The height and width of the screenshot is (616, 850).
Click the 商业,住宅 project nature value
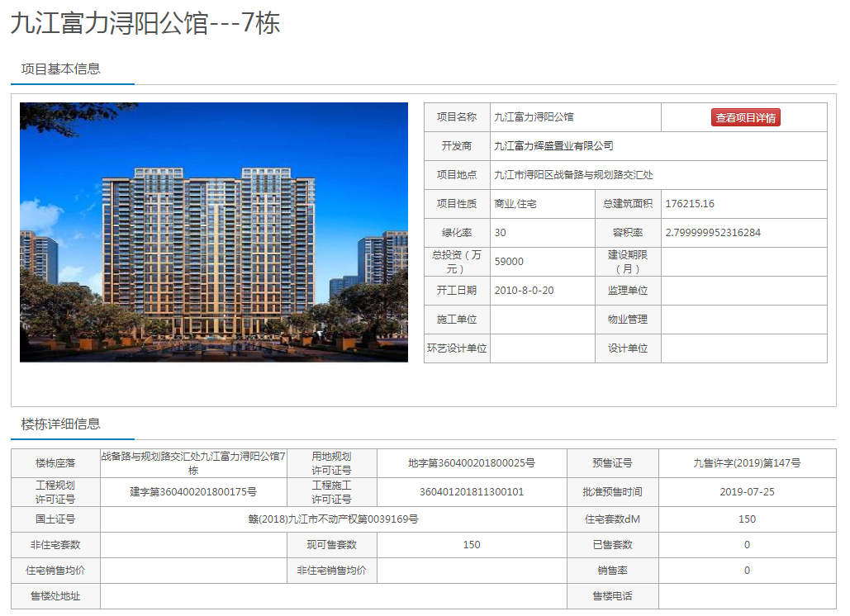pos(515,204)
